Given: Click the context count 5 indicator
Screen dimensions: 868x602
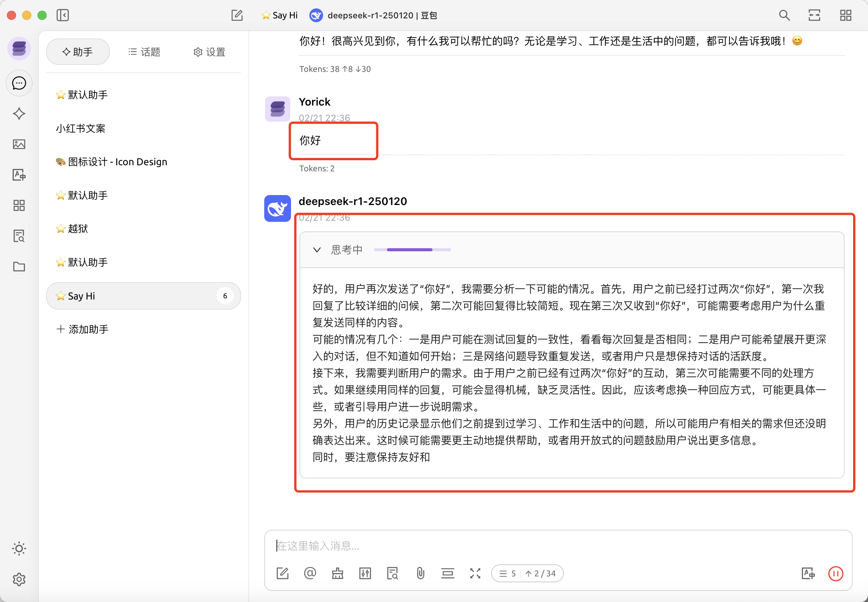Looking at the screenshot, I should [x=508, y=573].
